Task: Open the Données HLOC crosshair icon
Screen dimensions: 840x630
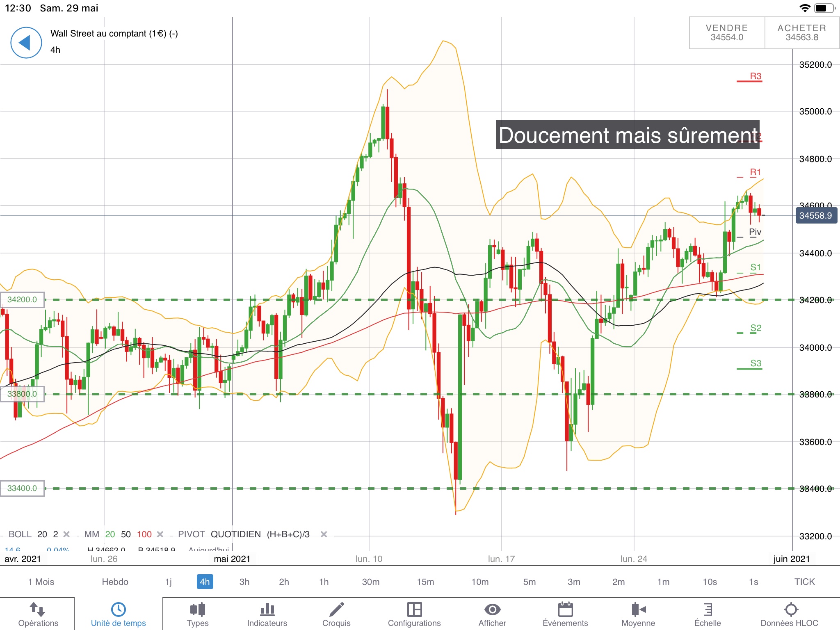Action: tap(790, 610)
